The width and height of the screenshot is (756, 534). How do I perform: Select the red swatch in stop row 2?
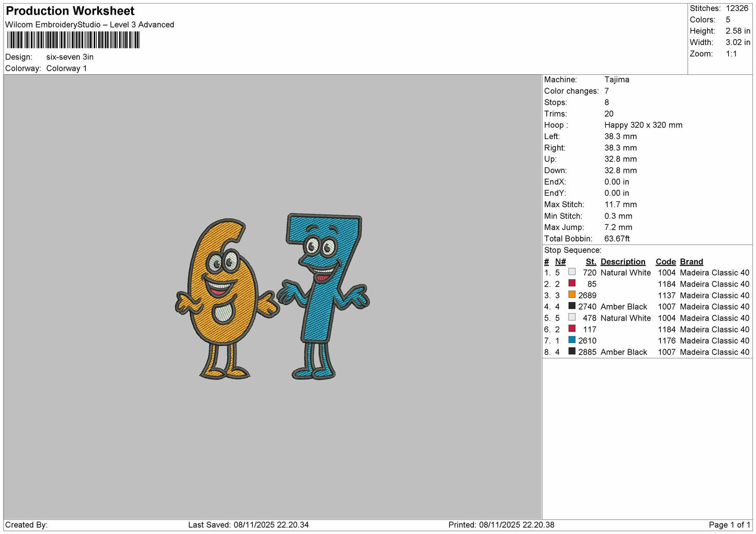click(x=572, y=283)
